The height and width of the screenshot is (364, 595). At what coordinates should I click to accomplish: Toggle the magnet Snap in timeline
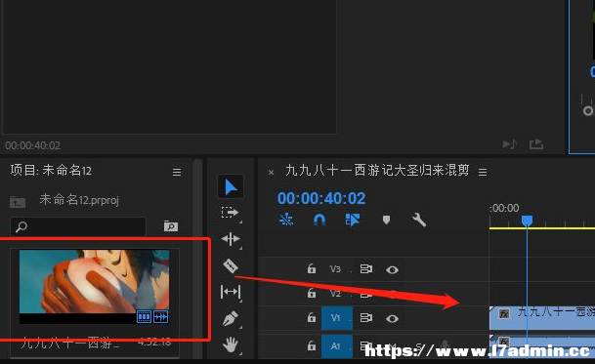(319, 220)
